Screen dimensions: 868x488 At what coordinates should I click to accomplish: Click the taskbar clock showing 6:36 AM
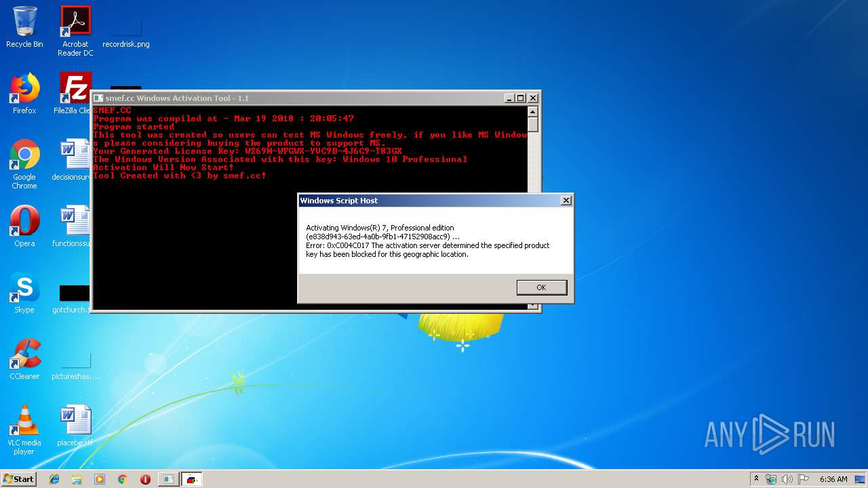tap(833, 479)
